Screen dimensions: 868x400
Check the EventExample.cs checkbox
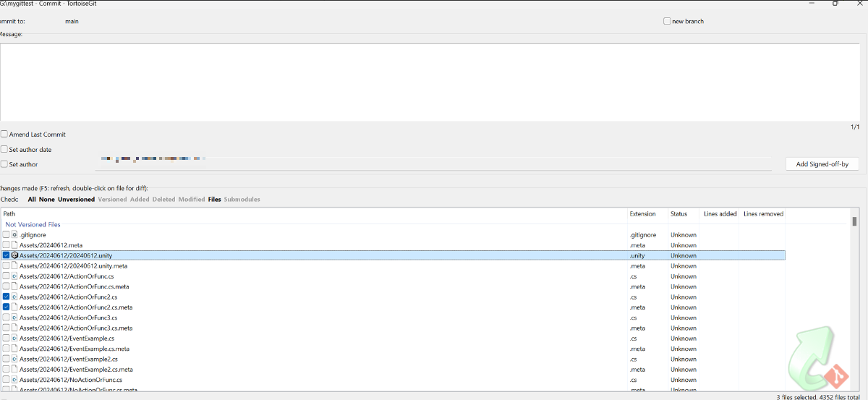(x=6, y=339)
